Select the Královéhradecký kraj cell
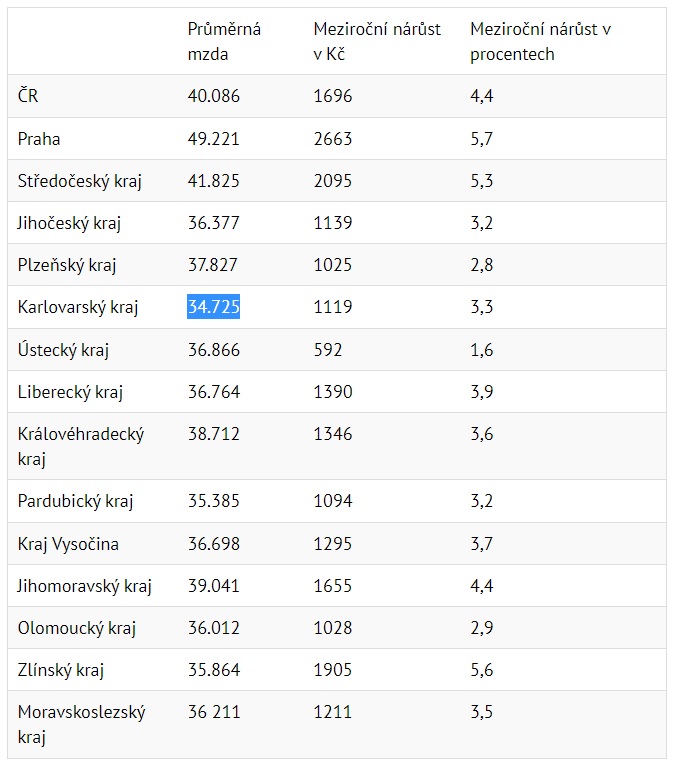The height and width of the screenshot is (766, 674). (x=81, y=446)
